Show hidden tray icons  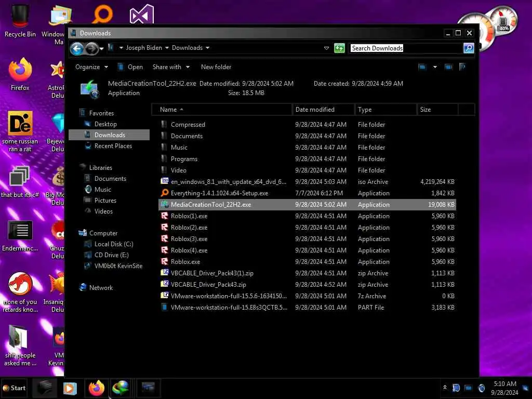click(x=445, y=388)
